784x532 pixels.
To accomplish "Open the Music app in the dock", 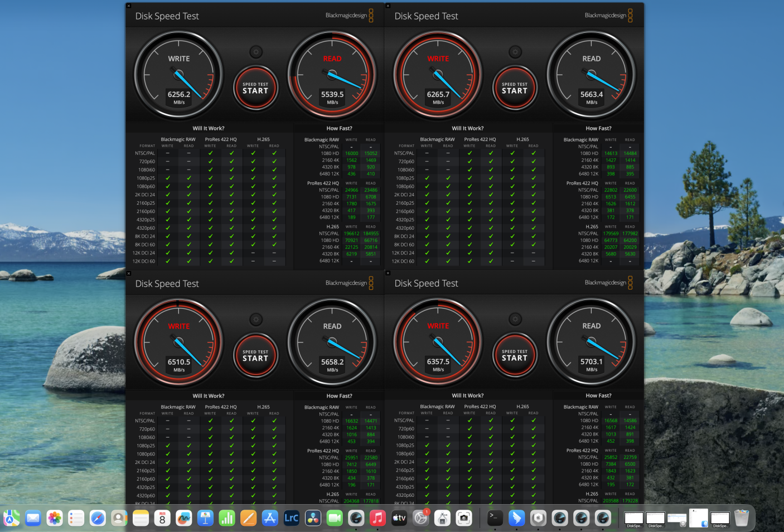I will click(378, 518).
